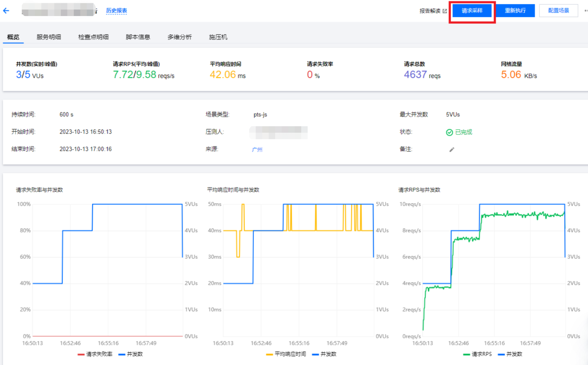The height and width of the screenshot is (365, 588).
Task: Open the more options ellipsis menu
Action: [585, 11]
